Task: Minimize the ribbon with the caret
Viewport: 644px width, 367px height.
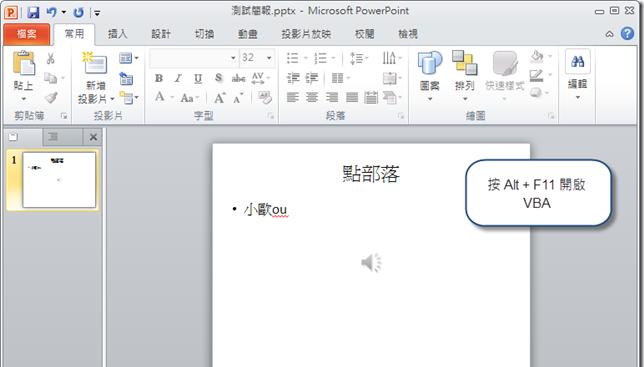Action: click(610, 34)
